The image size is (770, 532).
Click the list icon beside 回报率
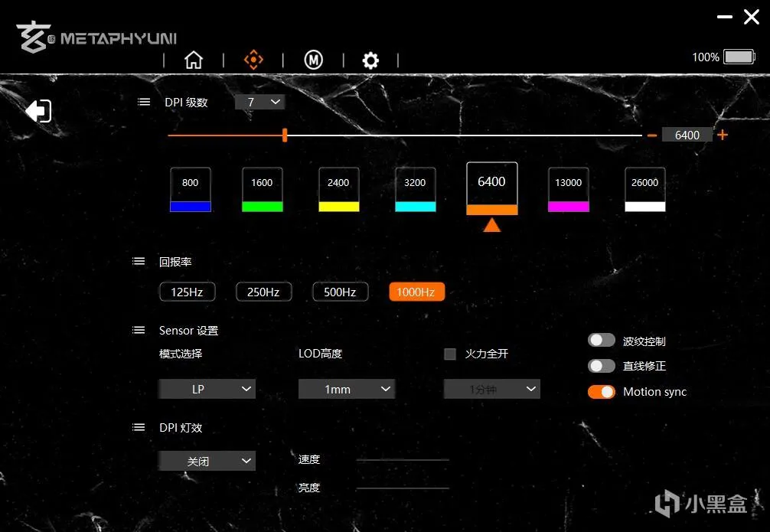coord(139,261)
